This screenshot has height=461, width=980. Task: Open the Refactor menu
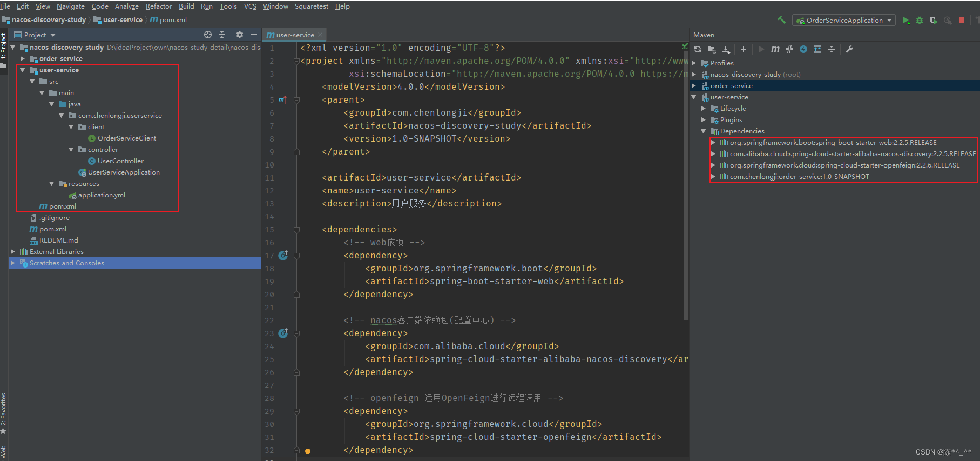159,6
